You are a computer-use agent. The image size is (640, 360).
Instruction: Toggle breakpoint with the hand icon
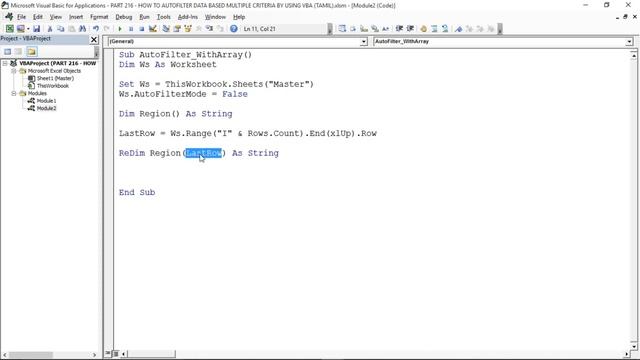point(423,29)
